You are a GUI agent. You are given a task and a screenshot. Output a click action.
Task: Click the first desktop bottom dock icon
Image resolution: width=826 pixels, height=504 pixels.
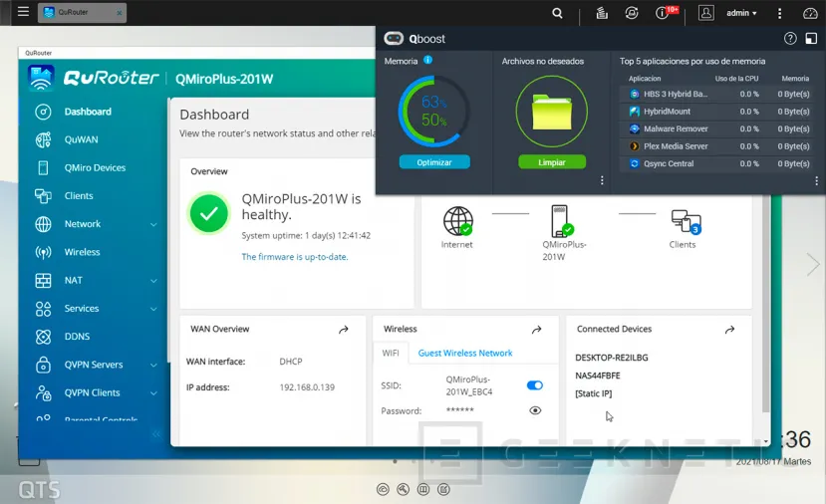coord(383,490)
